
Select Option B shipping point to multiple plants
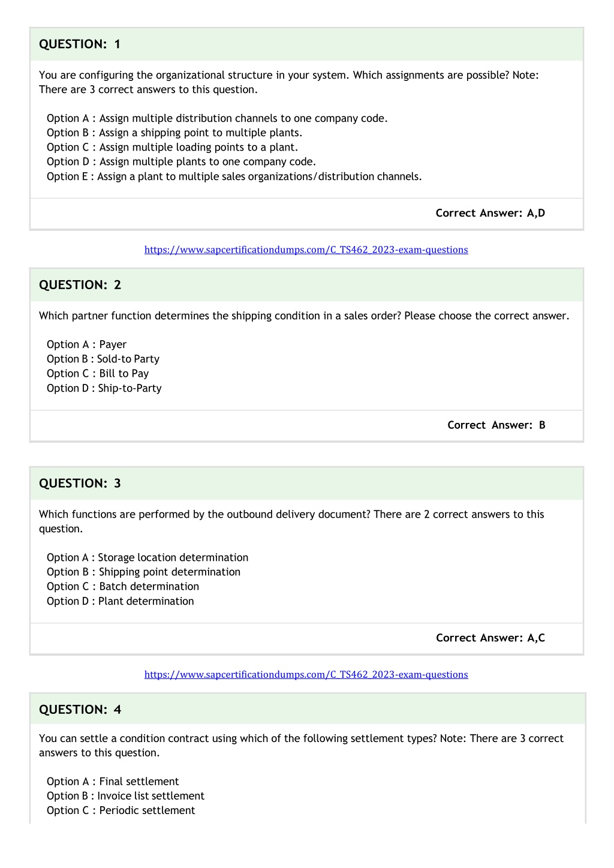pos(174,133)
